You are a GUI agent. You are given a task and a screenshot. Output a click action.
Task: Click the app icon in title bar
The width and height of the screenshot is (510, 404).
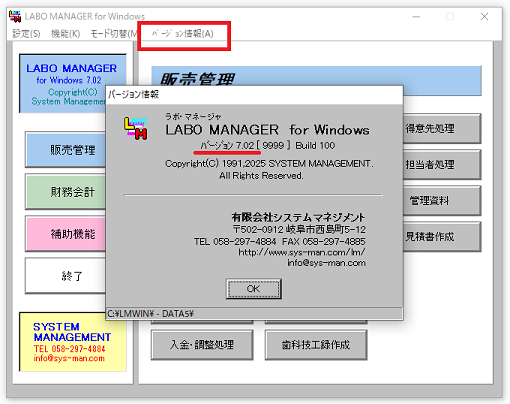(x=15, y=16)
